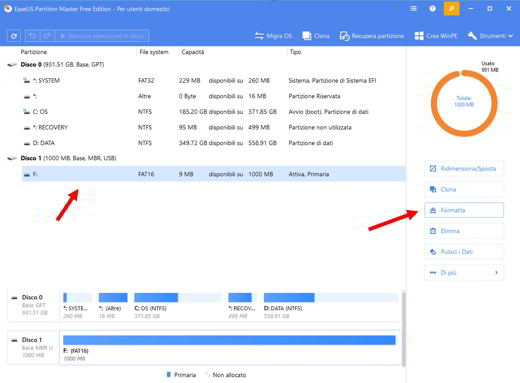Viewport: 520px width, 383px height.
Task: Click Pulisci i Dati button
Action: [464, 252]
